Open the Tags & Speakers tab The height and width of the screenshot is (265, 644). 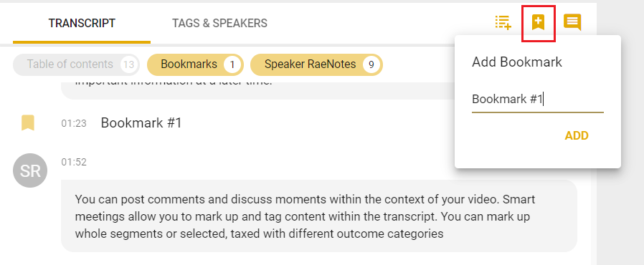click(219, 23)
